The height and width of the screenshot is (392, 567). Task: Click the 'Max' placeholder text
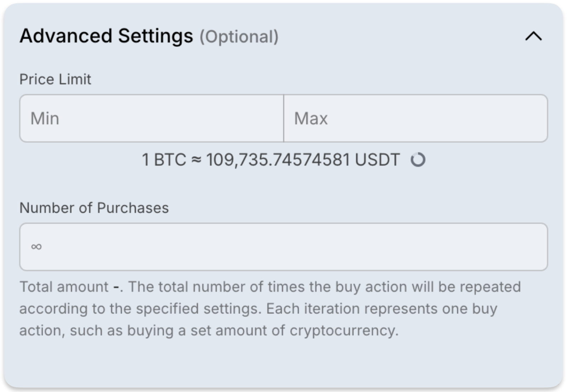pos(311,118)
